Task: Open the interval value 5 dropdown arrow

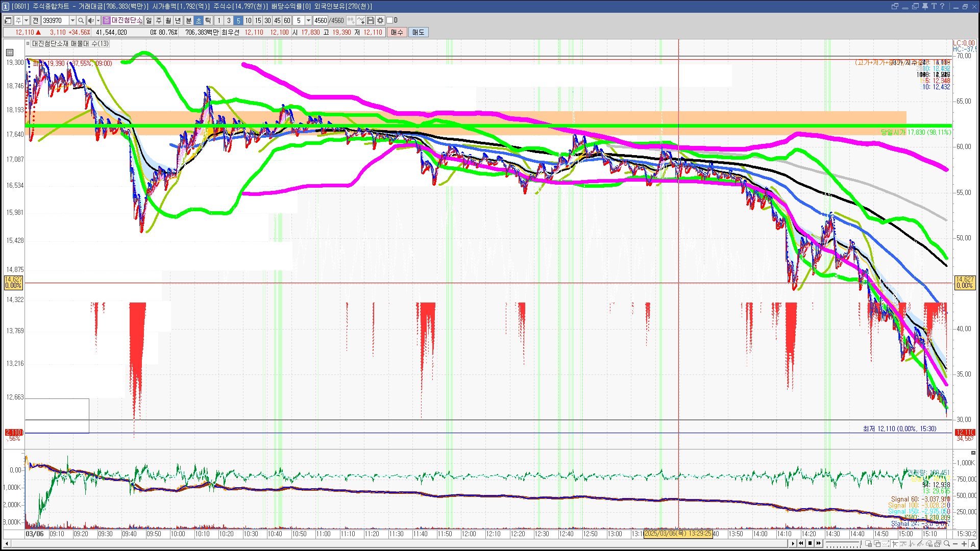Action: tap(308, 20)
